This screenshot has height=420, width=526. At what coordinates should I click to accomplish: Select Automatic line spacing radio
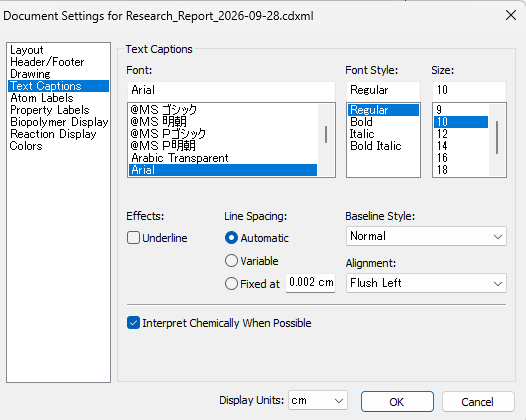[231, 238]
